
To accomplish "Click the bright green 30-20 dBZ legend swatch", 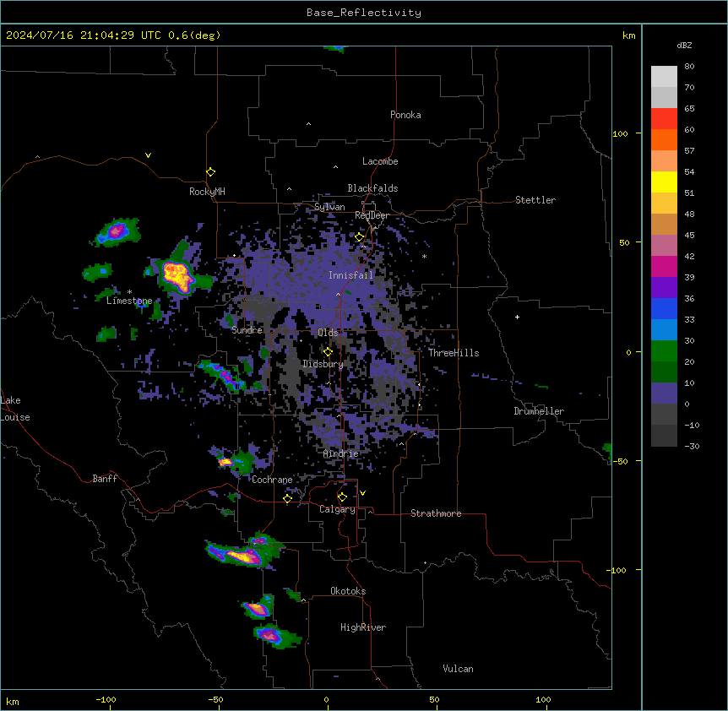I will click(664, 351).
